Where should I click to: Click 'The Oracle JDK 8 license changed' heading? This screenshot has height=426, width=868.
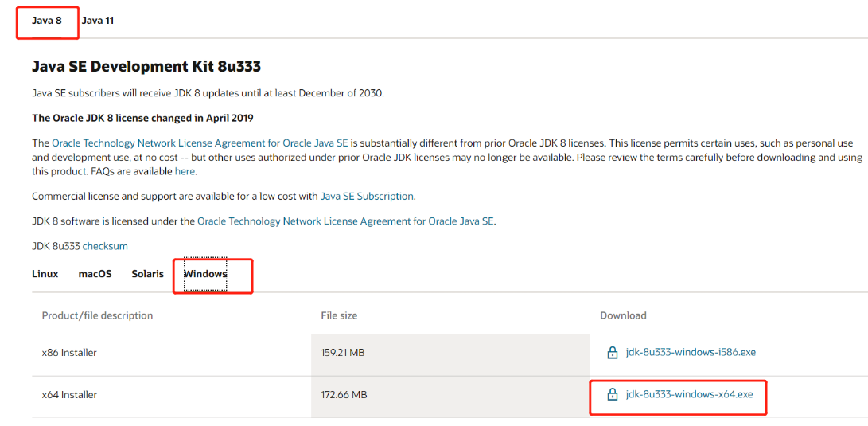(143, 118)
